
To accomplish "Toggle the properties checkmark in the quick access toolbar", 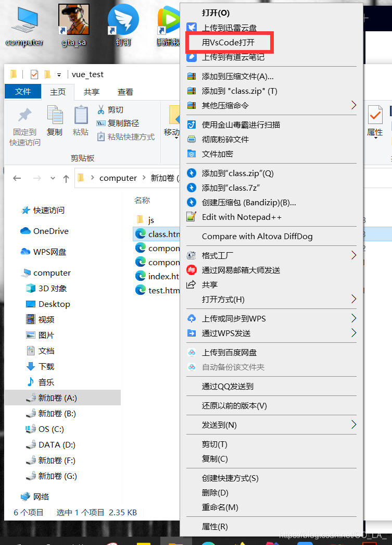I will tap(34, 75).
